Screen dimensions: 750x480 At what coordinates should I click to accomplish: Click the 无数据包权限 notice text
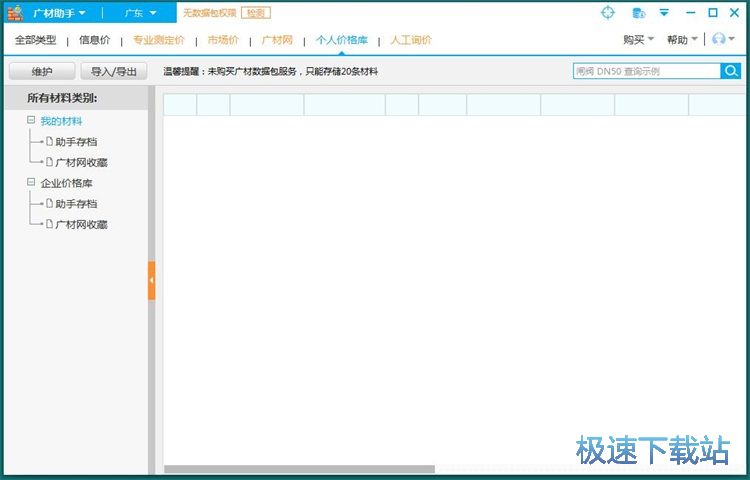pos(210,13)
